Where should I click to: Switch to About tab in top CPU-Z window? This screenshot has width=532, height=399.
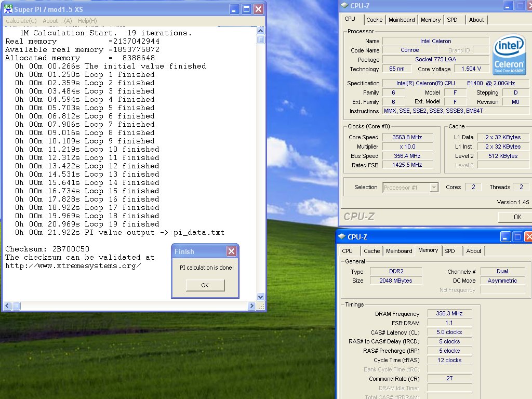476,20
